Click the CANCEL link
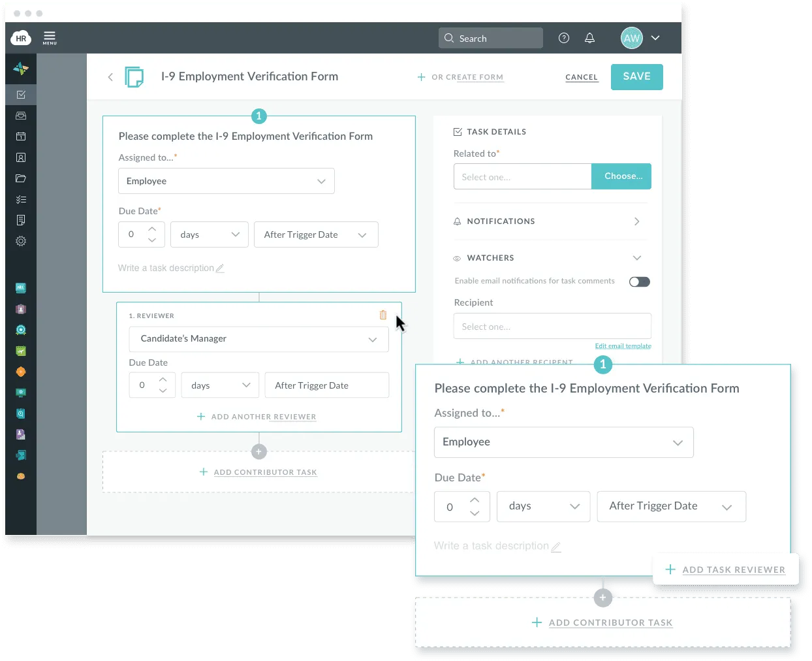The height and width of the screenshot is (661, 812). point(582,77)
